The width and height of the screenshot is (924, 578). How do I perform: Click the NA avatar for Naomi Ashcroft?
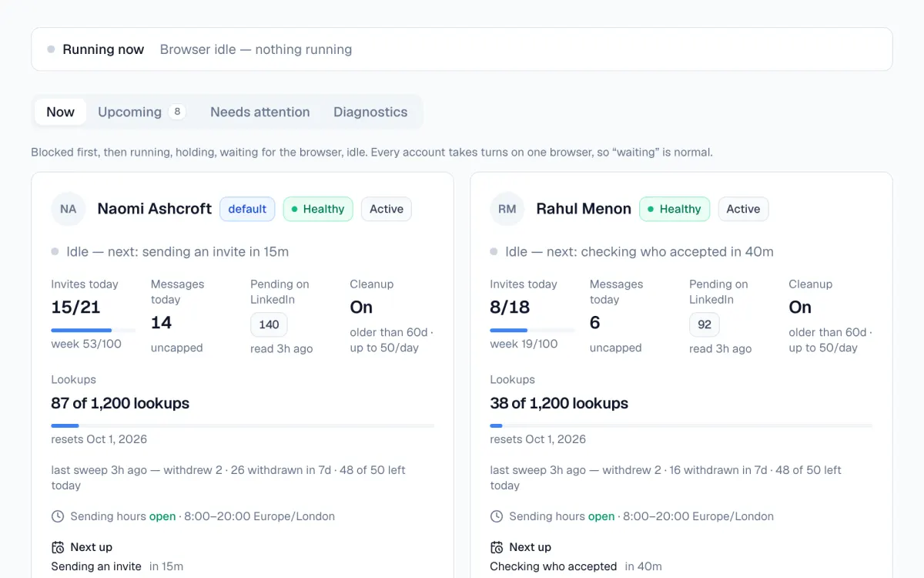point(69,209)
